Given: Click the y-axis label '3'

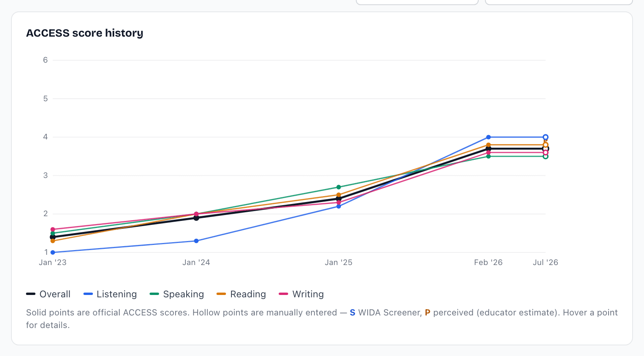Looking at the screenshot, I should [46, 176].
